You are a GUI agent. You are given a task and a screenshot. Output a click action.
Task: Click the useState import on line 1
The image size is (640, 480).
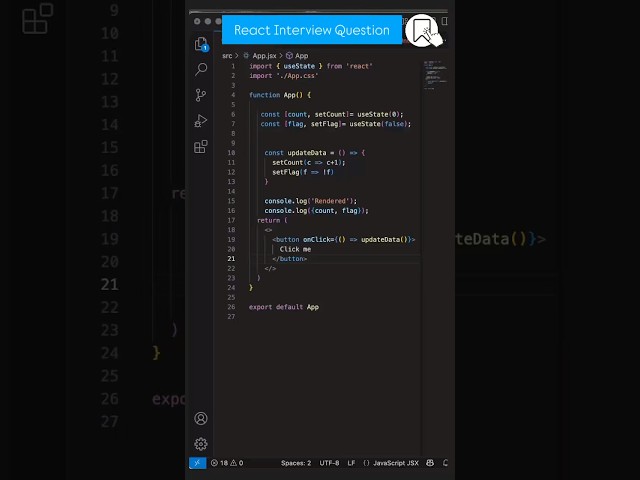(299, 66)
